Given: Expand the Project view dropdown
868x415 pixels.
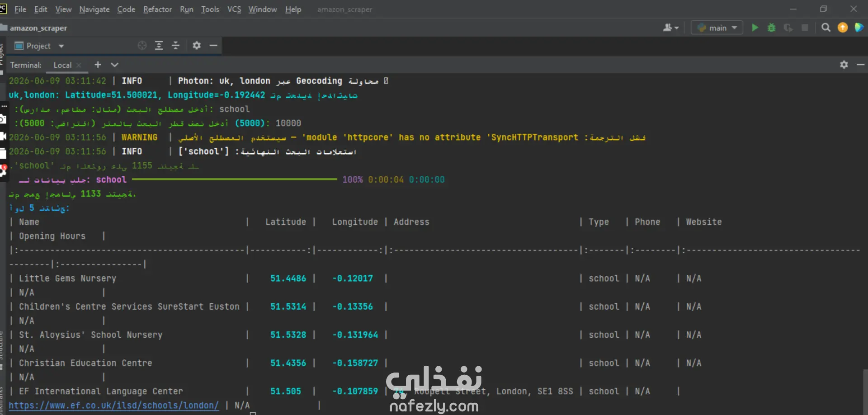Looking at the screenshot, I should click(61, 46).
